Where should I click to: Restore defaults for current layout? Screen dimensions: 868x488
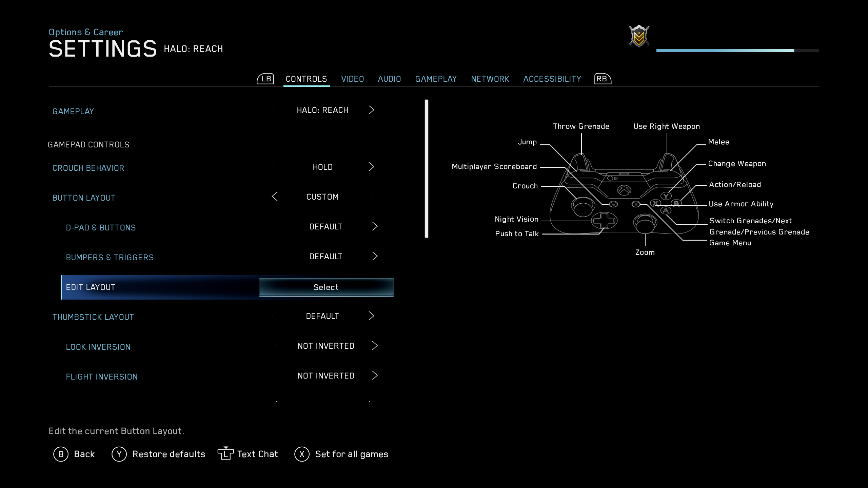[158, 454]
